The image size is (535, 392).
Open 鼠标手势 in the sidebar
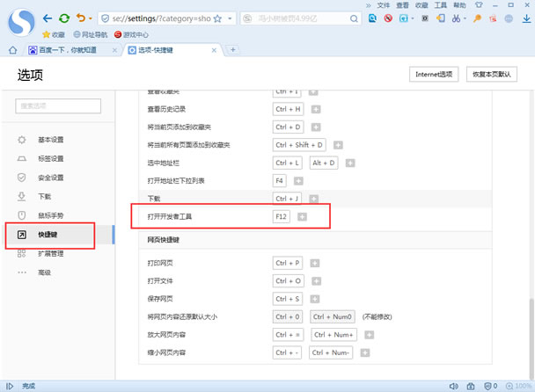pyautogui.click(x=50, y=215)
